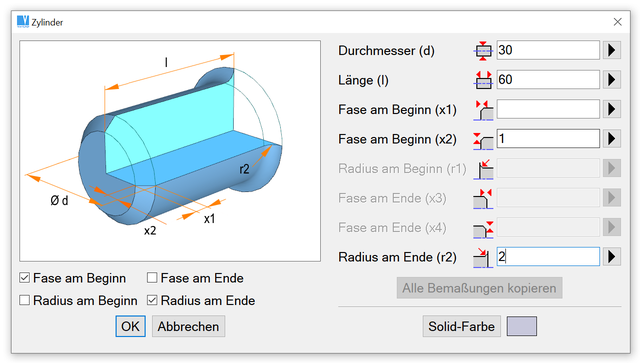Expand arrow next to Radius am Ende field
Viewport: 640px width, 363px height.
click(x=611, y=257)
